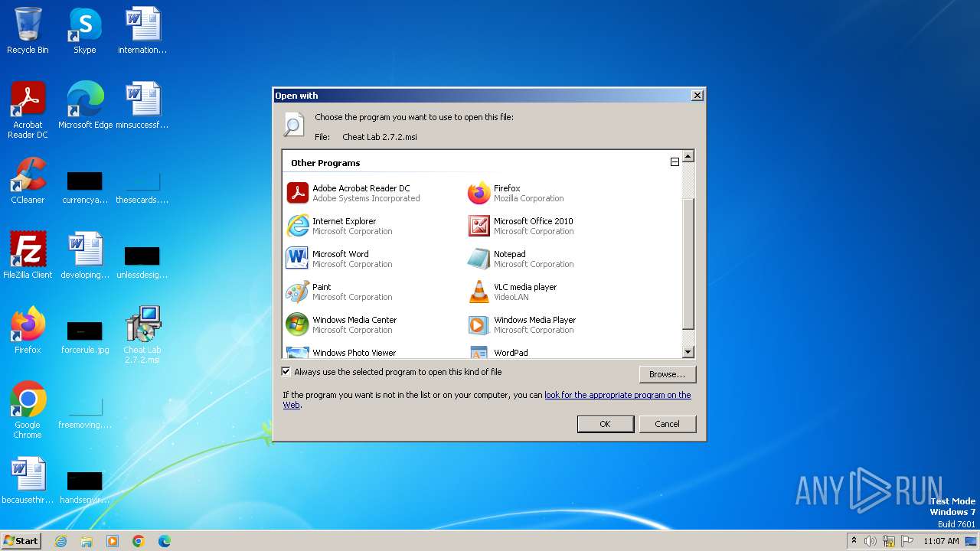Select becausethir... Word document on desktop
980x551 pixels.
point(28,481)
